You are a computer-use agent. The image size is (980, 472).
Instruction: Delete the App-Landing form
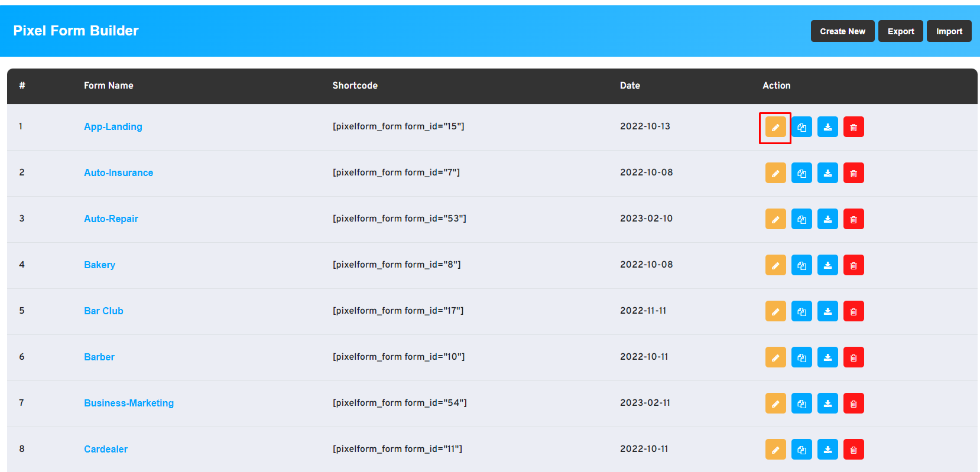[x=854, y=127]
